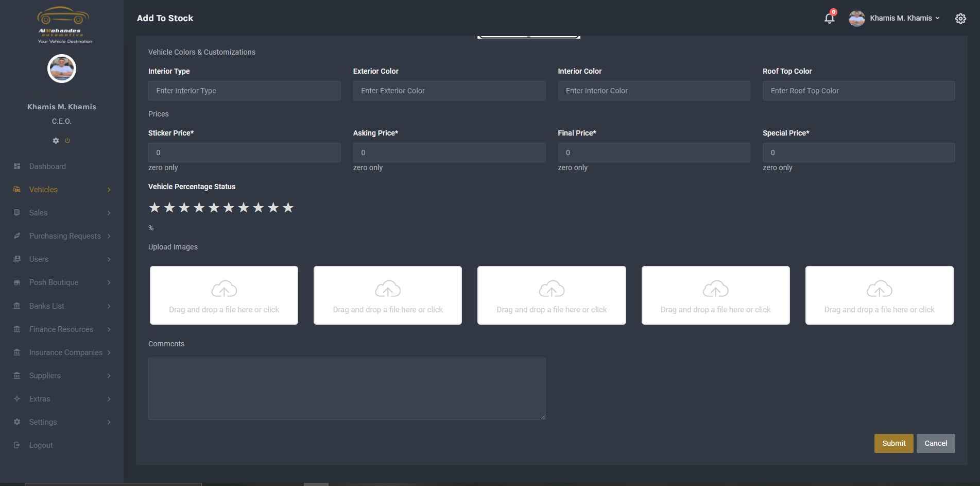Focus the Interior Color field
This screenshot has height=486, width=980.
(654, 91)
